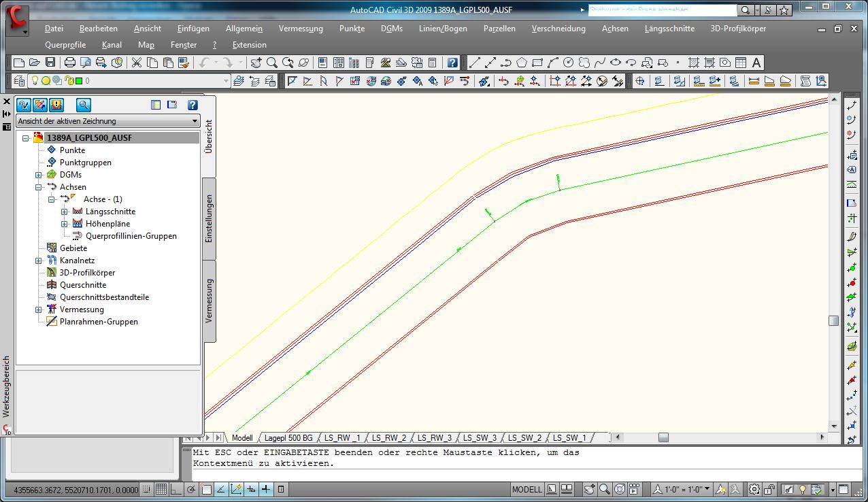The height and width of the screenshot is (502, 868).
Task: Switch to the Einstellungen tab
Action: 210,218
